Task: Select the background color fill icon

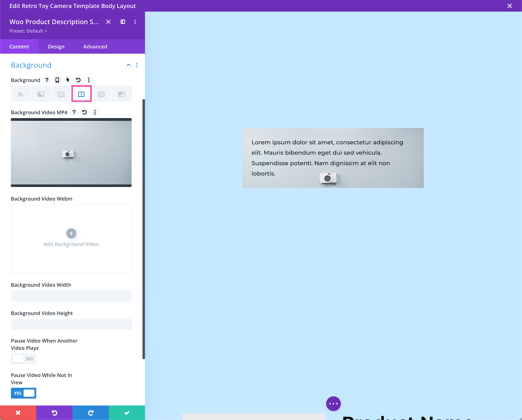Action: click(x=21, y=94)
